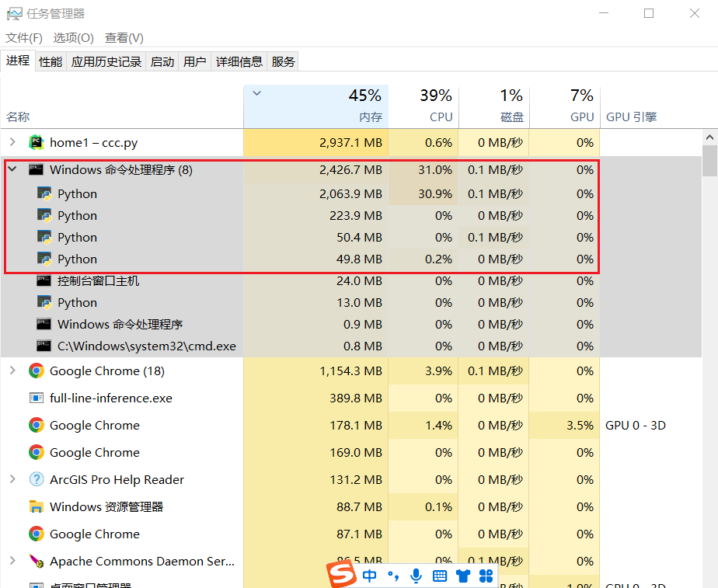Expand the home1 – ccc.py process group
The height and width of the screenshot is (588, 718).
click(x=12, y=142)
